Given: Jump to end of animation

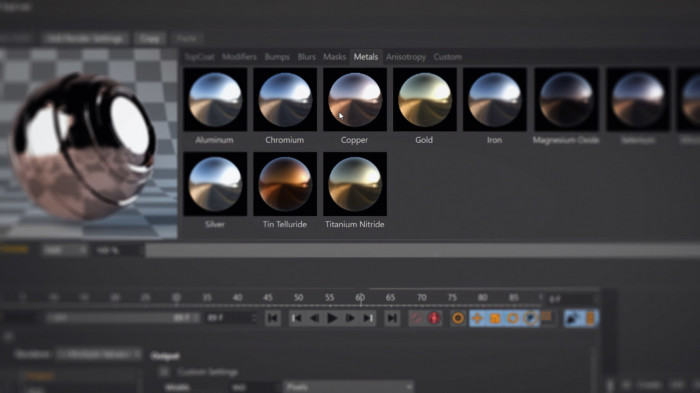Looking at the screenshot, I should tap(392, 318).
